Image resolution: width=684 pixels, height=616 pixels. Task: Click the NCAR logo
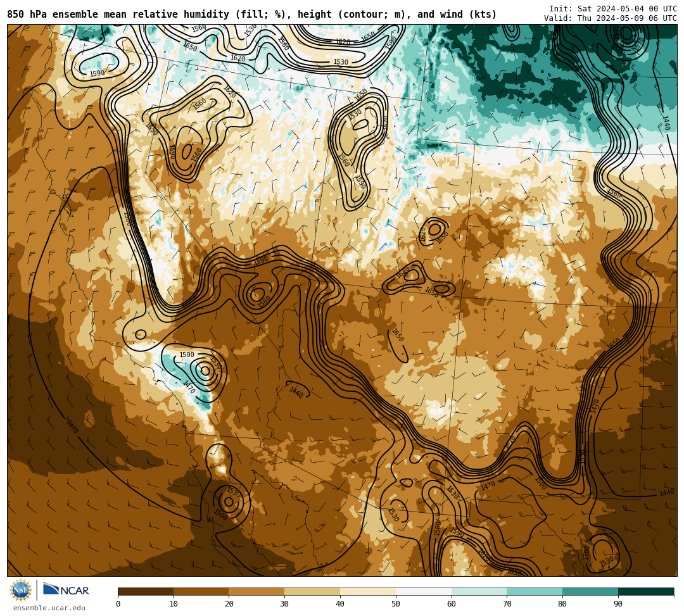pos(66,590)
